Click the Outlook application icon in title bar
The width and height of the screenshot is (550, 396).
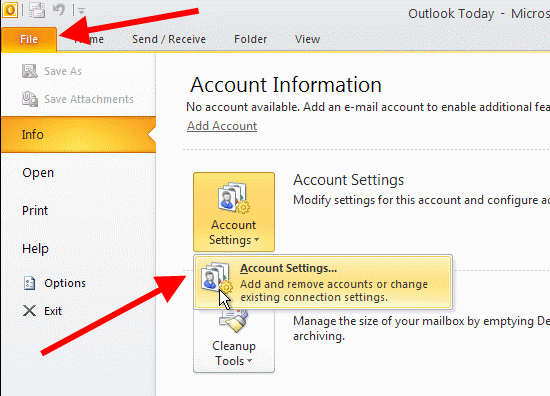[10, 10]
